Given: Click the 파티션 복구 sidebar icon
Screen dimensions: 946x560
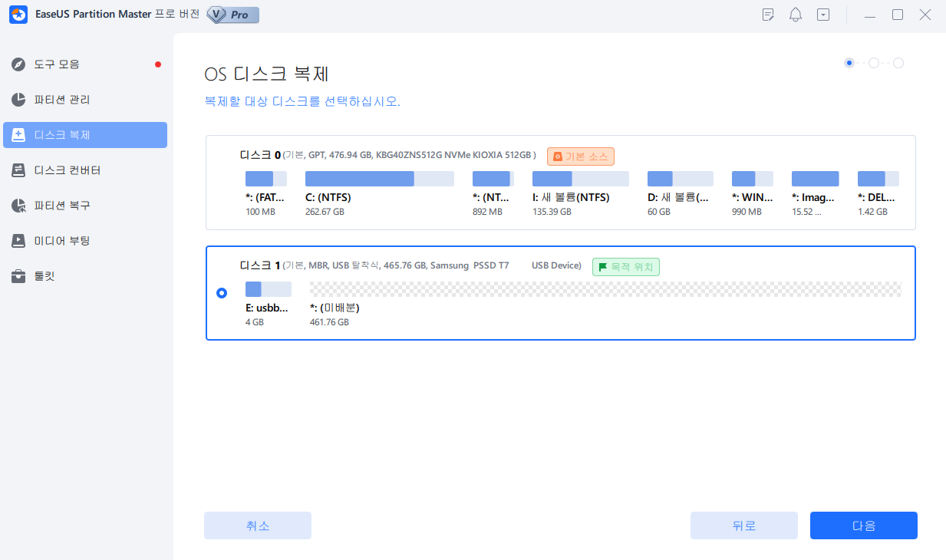Looking at the screenshot, I should pos(18,206).
